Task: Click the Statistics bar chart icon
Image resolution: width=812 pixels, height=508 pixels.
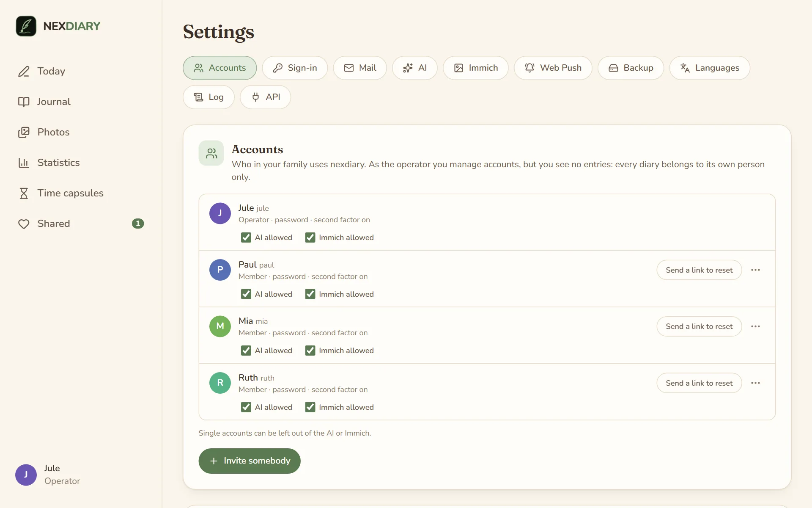Action: click(24, 163)
